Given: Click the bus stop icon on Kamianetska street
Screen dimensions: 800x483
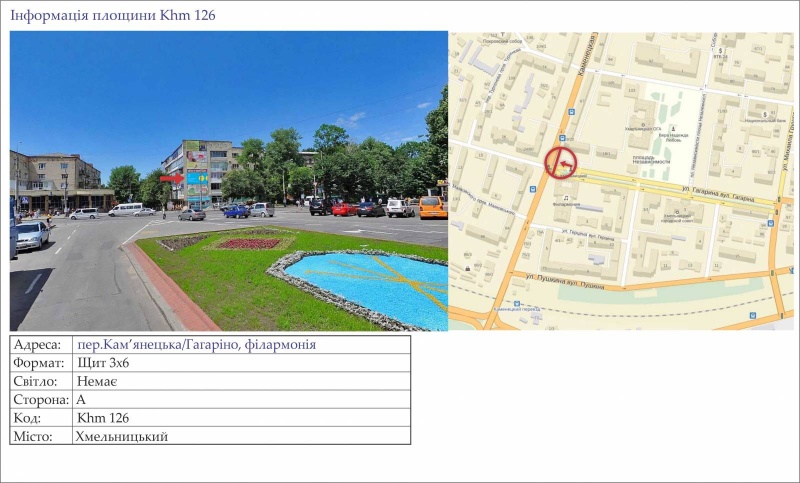Looking at the screenshot, I should point(562,139).
